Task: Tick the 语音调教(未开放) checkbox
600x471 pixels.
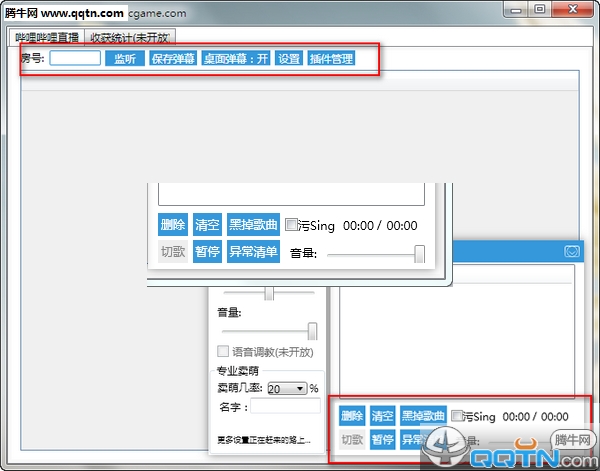Action: point(223,351)
